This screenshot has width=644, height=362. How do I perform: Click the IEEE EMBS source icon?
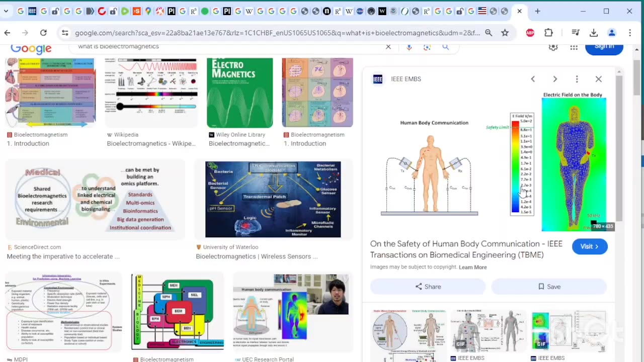(378, 79)
